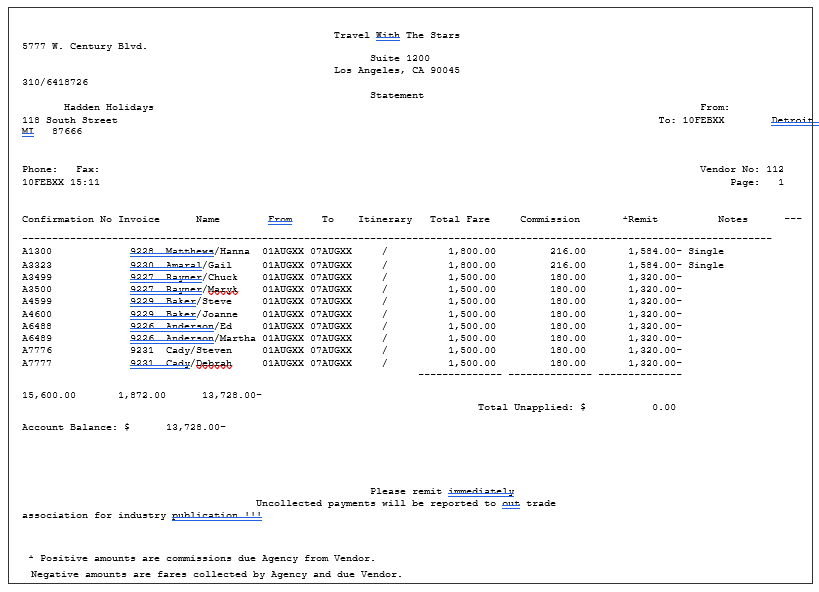Select confirmation number A7776
The width and height of the screenshot is (819, 592).
pyautogui.click(x=37, y=350)
